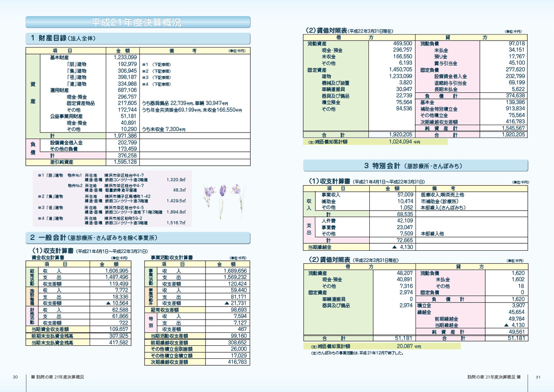Screen dimensions: 554x392
Task: Select the 積立金 value 3,907
Action: coord(518,306)
